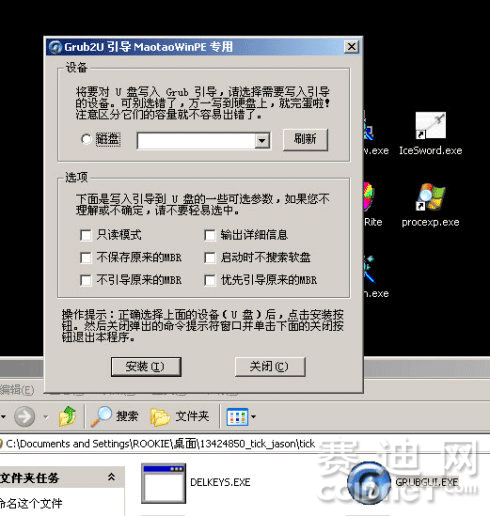Go up one folder level

[67, 416]
